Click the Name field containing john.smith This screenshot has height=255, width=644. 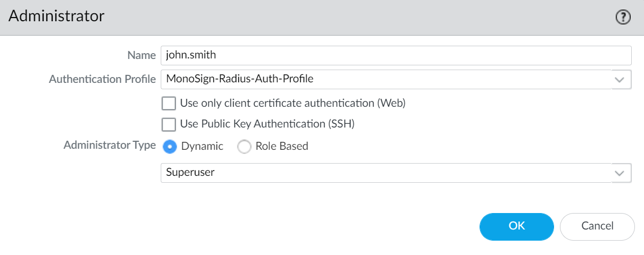click(x=395, y=55)
